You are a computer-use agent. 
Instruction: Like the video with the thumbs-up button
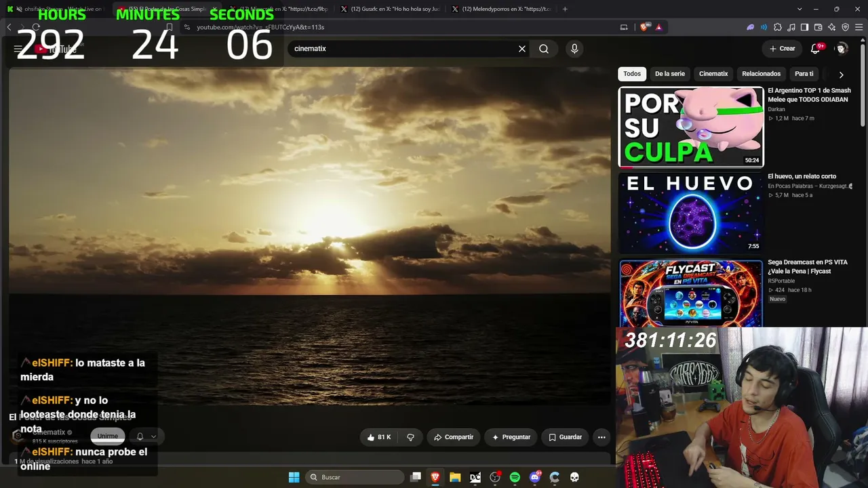click(x=378, y=437)
